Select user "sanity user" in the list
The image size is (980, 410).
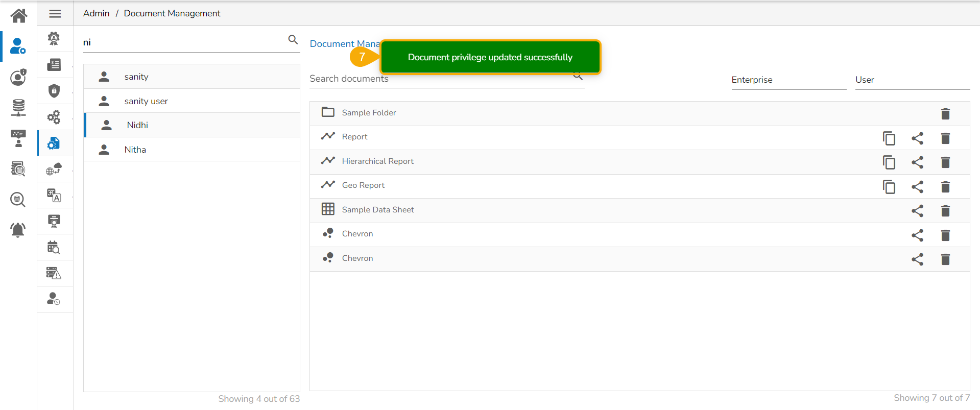(192, 101)
